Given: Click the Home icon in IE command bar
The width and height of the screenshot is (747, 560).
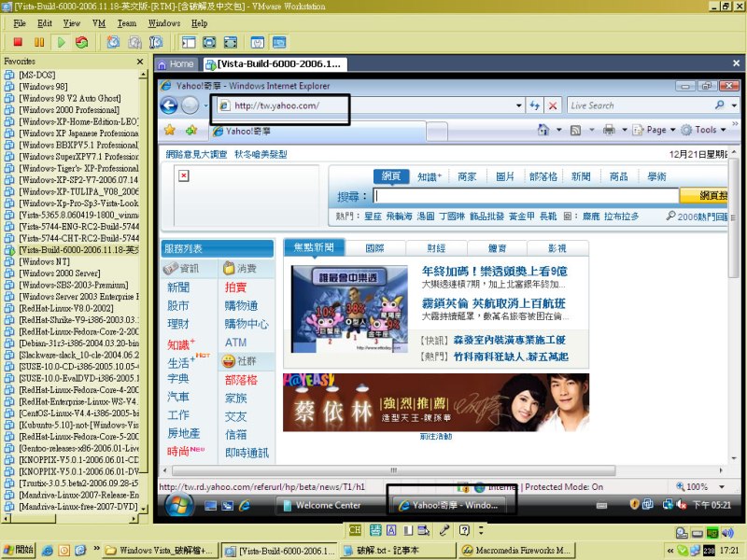Looking at the screenshot, I should [543, 130].
